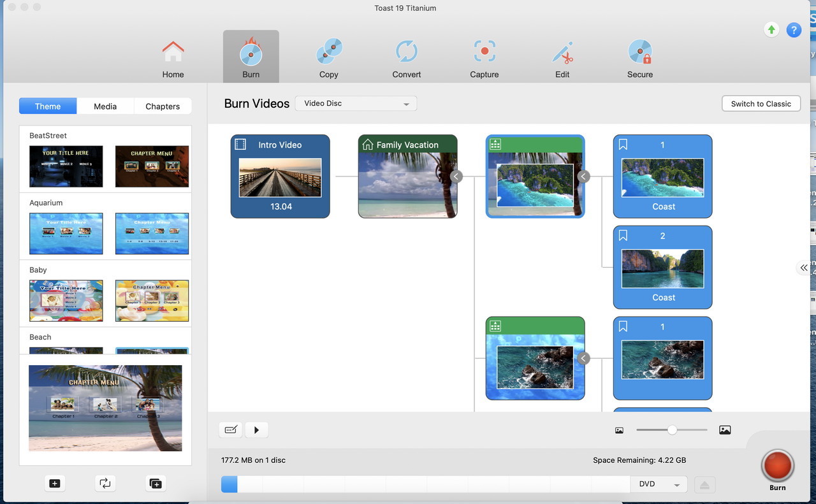The height and width of the screenshot is (504, 816).
Task: Click the 13.04 duration on Intro Video
Action: tap(281, 206)
